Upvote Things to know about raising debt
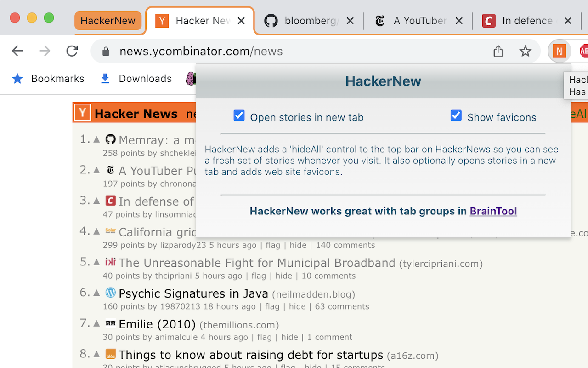This screenshot has width=588, height=368. pyautogui.click(x=96, y=355)
